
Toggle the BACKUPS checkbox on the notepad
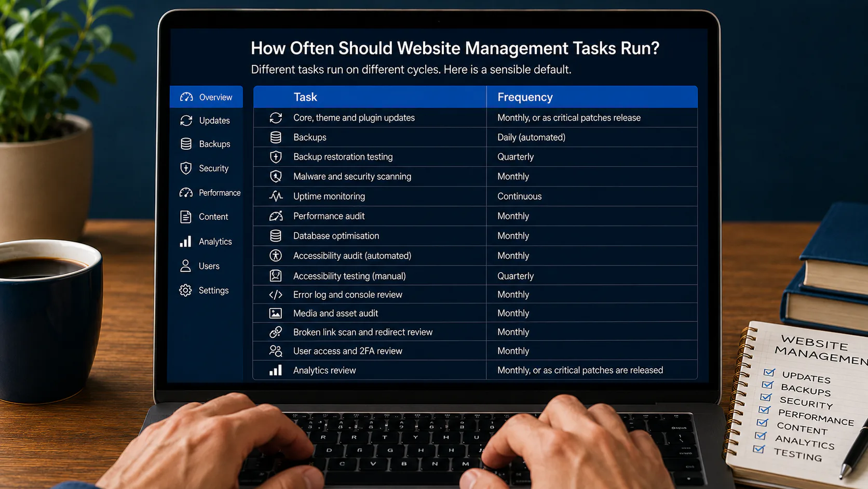(x=767, y=385)
